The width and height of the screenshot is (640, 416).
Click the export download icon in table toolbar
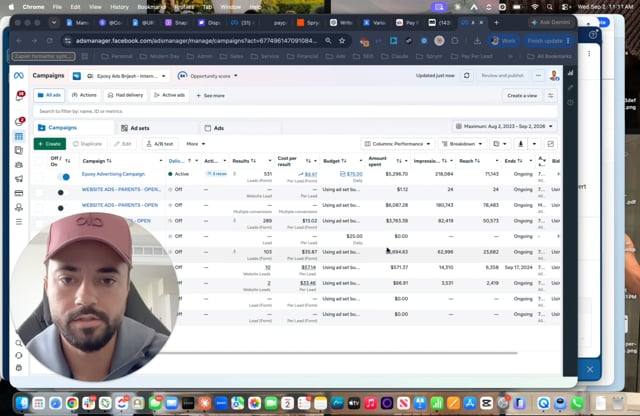(520, 144)
